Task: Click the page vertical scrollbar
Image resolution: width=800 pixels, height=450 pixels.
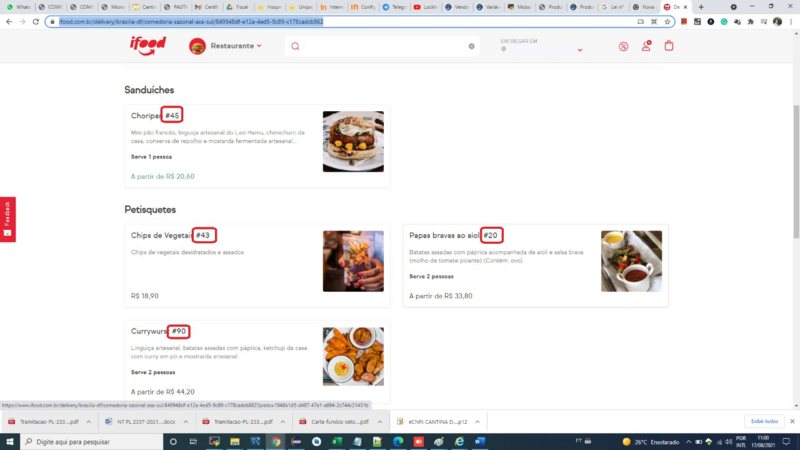Action: [x=796, y=171]
